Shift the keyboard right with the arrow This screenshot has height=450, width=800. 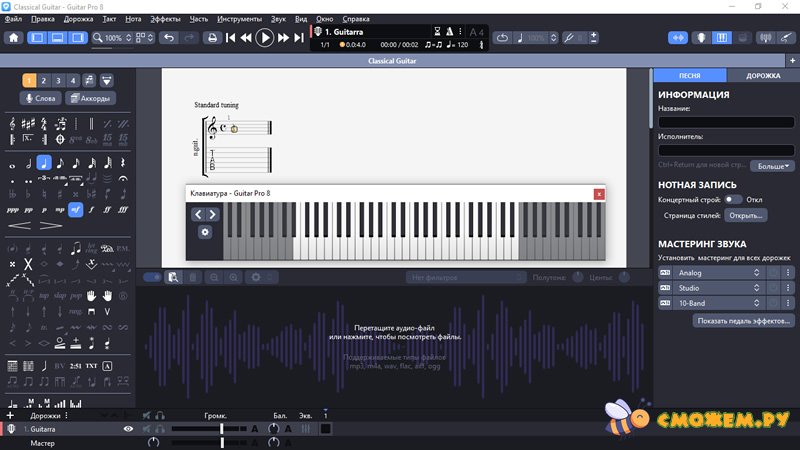click(x=212, y=214)
